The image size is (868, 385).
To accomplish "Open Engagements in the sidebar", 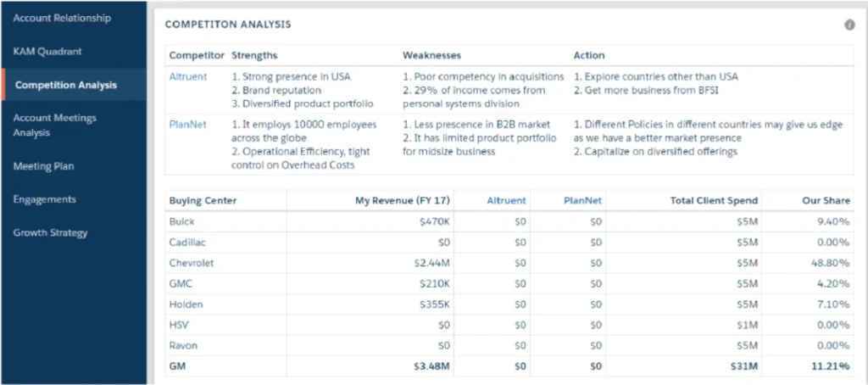I will click(45, 199).
